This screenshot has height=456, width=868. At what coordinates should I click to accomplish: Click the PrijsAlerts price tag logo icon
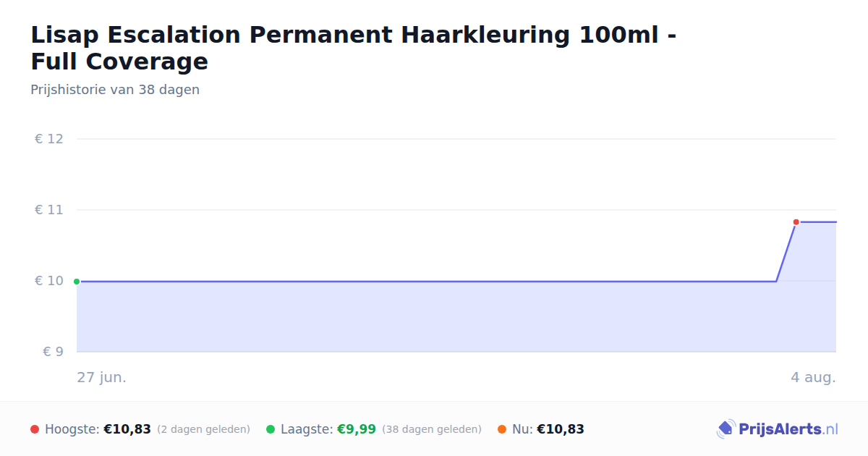(726, 429)
